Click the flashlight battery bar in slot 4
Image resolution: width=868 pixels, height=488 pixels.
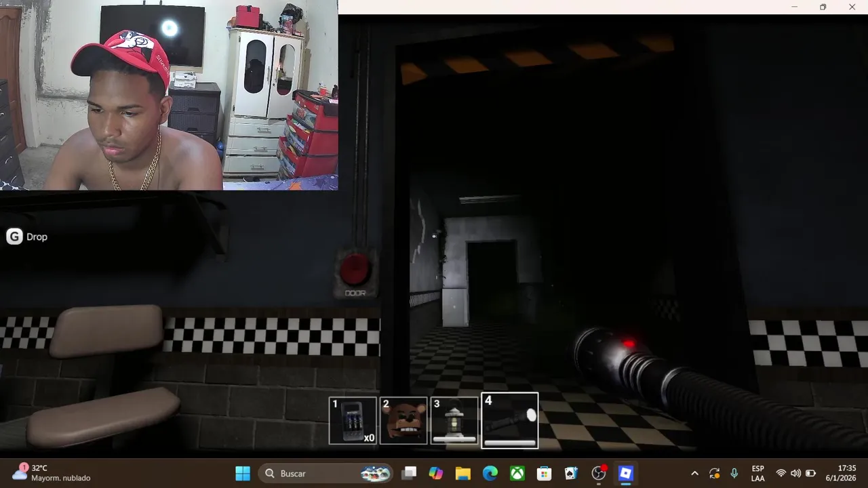coord(510,443)
